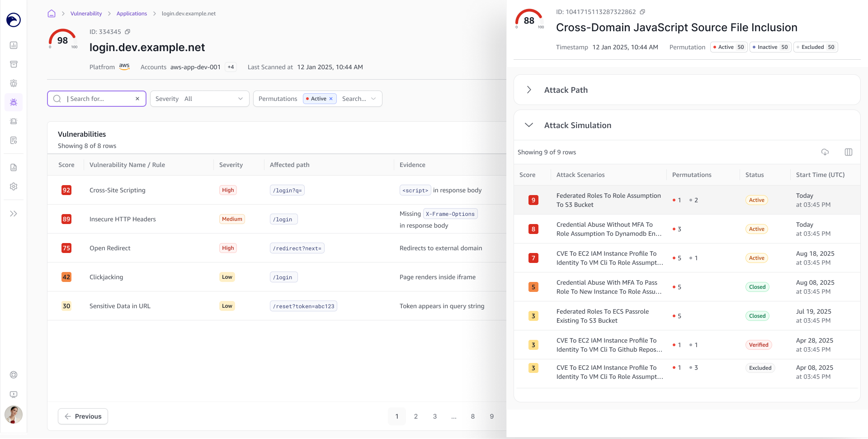The width and height of the screenshot is (868, 439).
Task: Show the +4 additional accounts
Action: (x=231, y=67)
